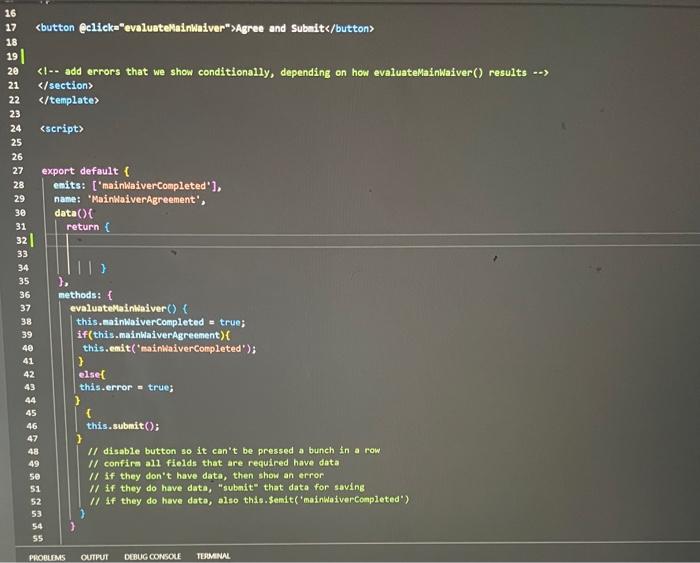The image size is (700, 563).
Task: Click 'methods: {' on line 36
Action: coord(85,295)
